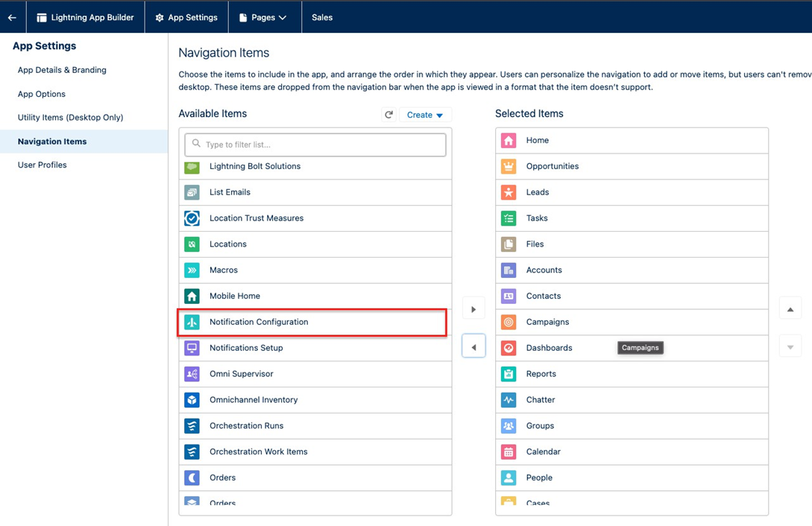Click the back arrow in the top bar
Viewport: 812px width, 526px height.
click(x=12, y=18)
